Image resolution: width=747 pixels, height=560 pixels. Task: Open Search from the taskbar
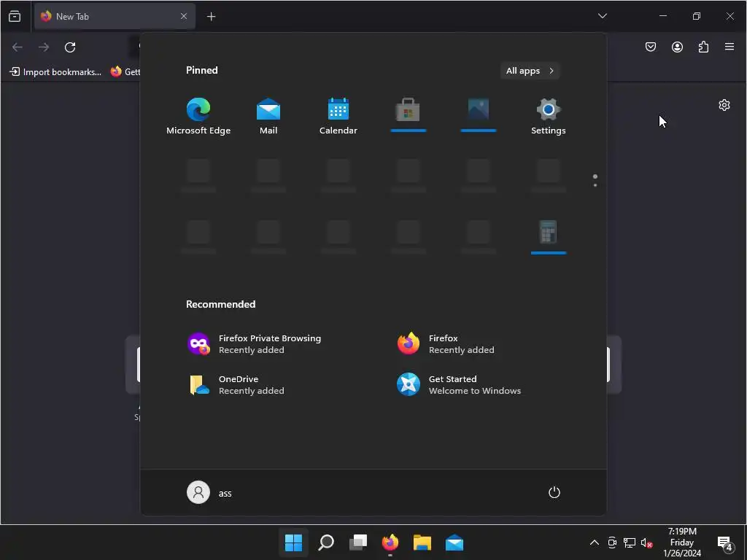tap(326, 542)
